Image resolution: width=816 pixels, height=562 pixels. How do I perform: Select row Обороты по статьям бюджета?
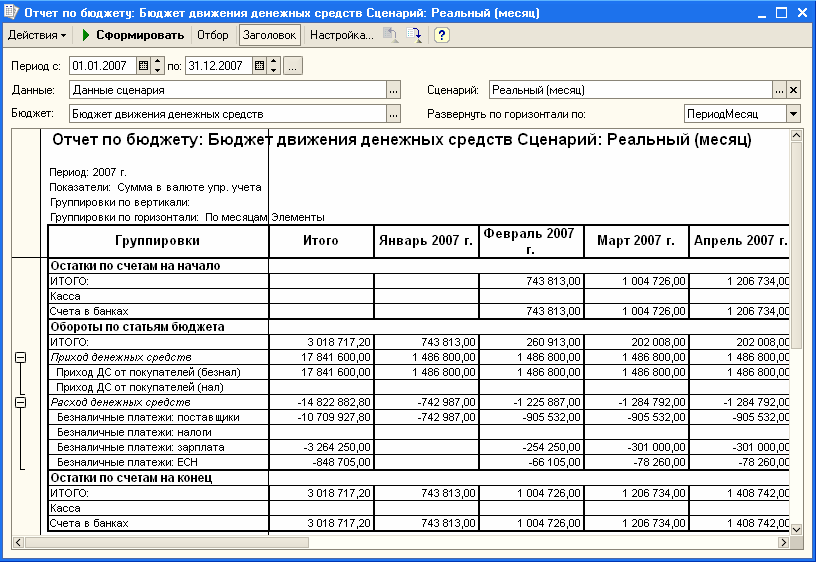[x=418, y=327]
